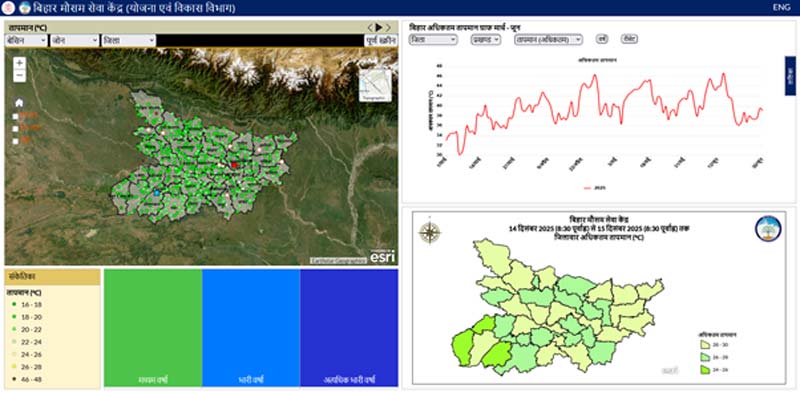Zoom out the map with the minus button
The width and height of the screenshot is (800, 393).
pyautogui.click(x=19, y=76)
